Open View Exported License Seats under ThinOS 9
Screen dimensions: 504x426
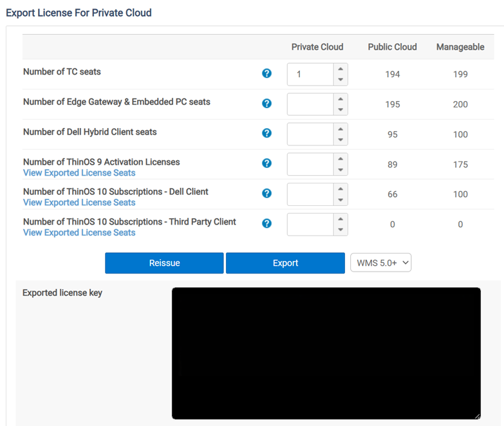point(79,172)
